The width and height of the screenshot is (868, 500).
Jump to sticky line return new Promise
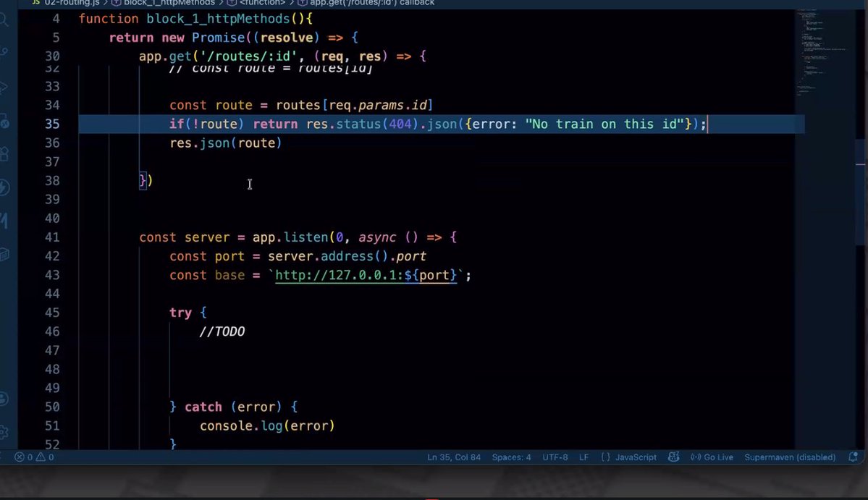(x=234, y=38)
